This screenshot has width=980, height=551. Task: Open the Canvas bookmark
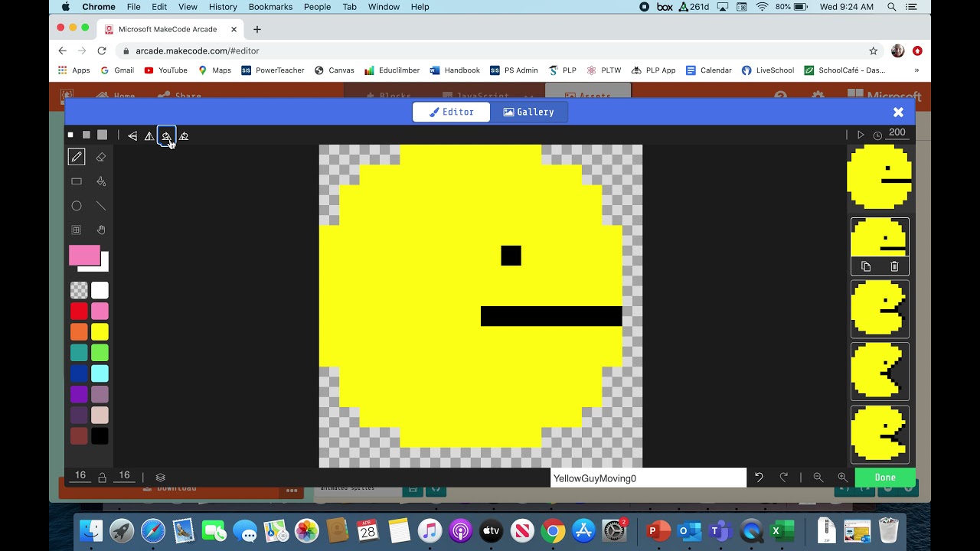(x=334, y=70)
